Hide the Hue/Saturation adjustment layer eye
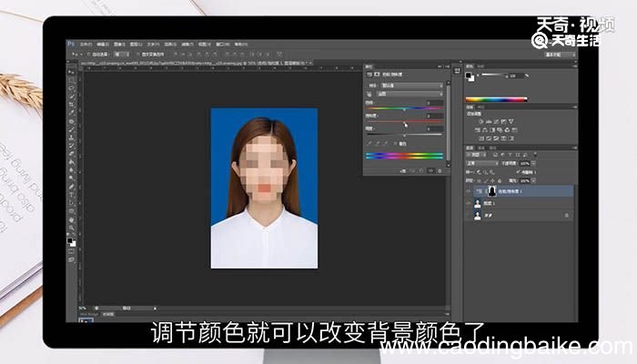 point(469,191)
